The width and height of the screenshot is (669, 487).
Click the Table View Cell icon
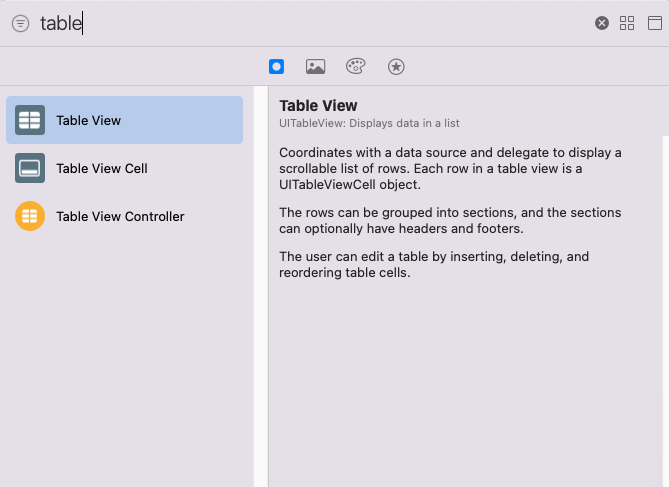tap(30, 168)
